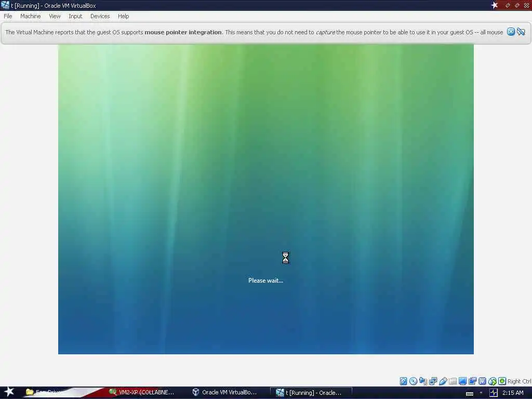This screenshot has height=399, width=532.
Task: Click the Right Ctrl host key label
Action: [x=520, y=381]
